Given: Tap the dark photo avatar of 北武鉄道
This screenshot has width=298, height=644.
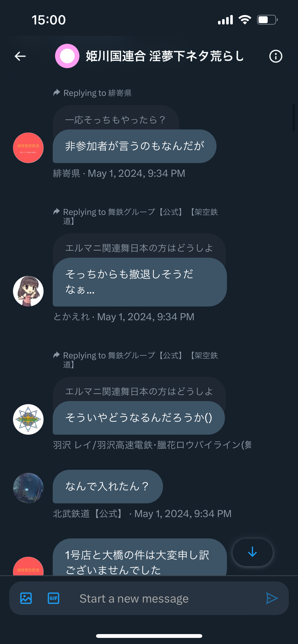Looking at the screenshot, I should pos(28,488).
